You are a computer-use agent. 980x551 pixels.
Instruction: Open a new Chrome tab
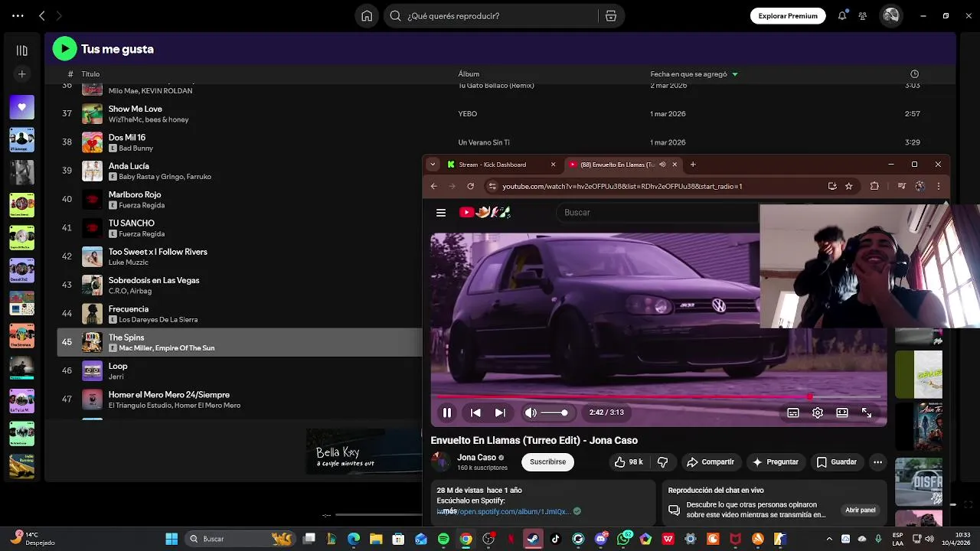[693, 165]
